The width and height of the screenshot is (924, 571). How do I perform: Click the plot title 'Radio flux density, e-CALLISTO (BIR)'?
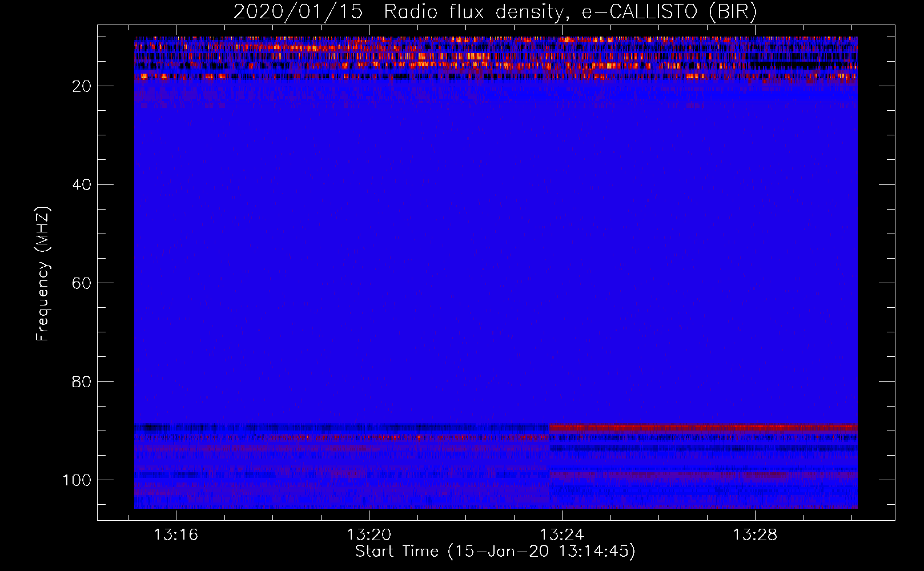[570, 12]
